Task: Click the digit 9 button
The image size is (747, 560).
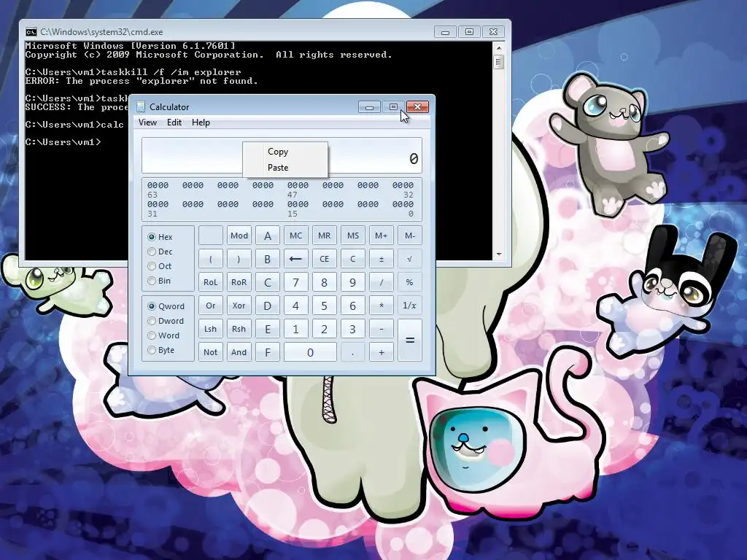Action: 352,282
